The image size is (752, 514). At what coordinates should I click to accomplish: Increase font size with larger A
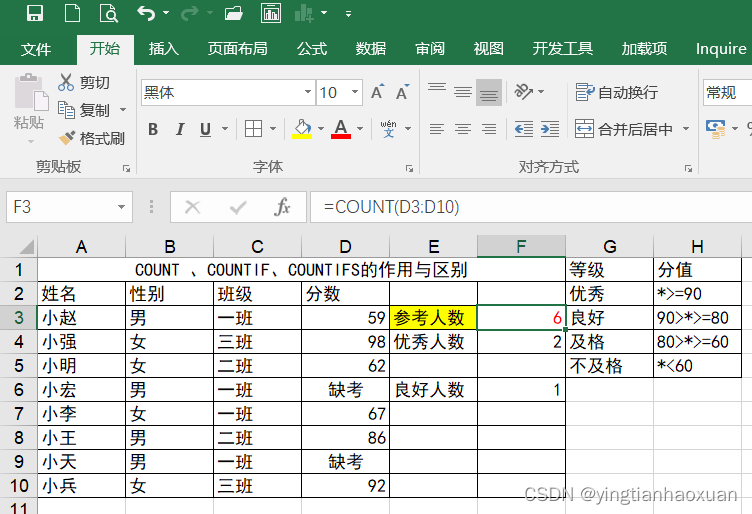[377, 92]
